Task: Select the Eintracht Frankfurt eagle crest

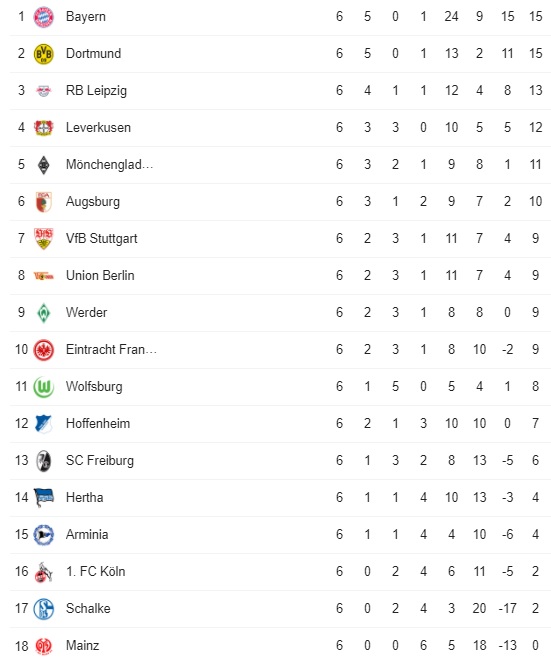Action: point(44,350)
